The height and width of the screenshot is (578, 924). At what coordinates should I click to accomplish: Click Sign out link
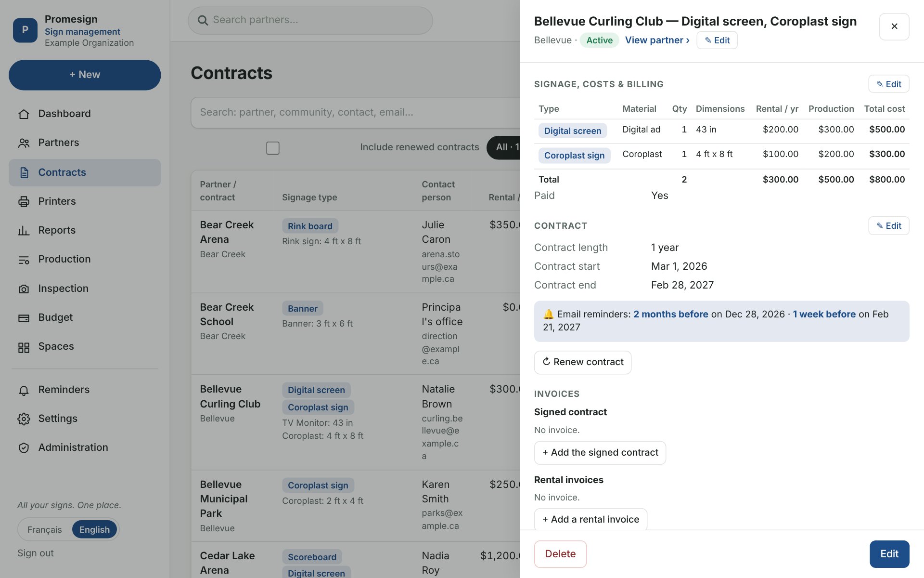(x=36, y=553)
